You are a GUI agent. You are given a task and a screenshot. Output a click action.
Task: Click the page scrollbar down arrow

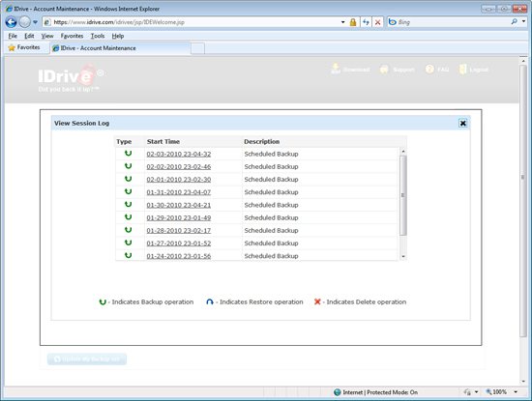[x=523, y=381]
